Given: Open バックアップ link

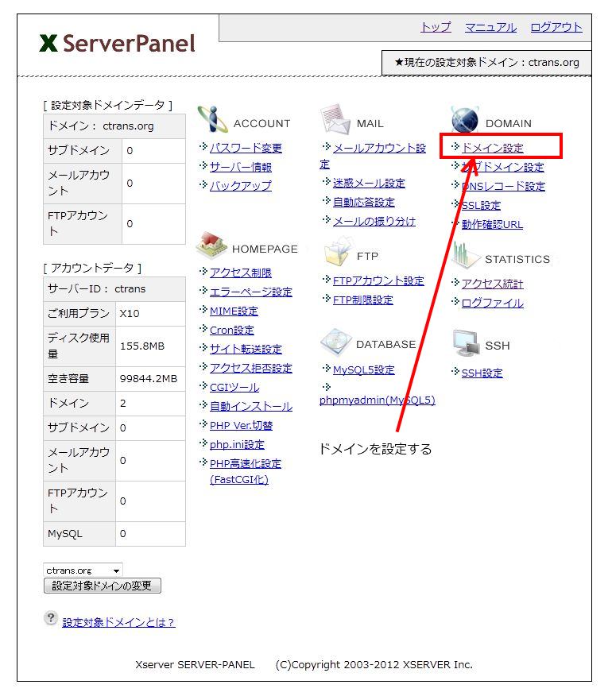Looking at the screenshot, I should (x=241, y=186).
